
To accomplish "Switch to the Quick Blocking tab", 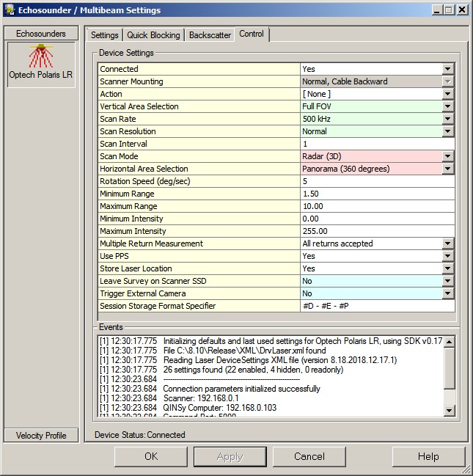I will 153,35.
